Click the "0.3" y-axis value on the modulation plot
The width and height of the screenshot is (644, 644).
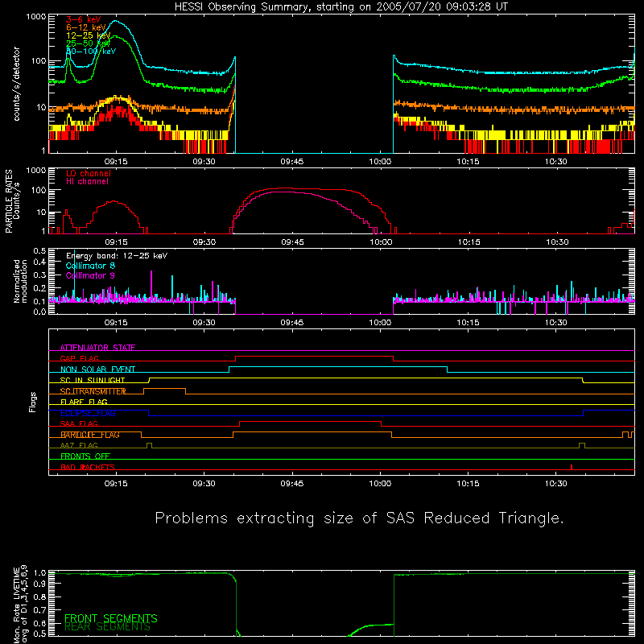tap(39, 275)
